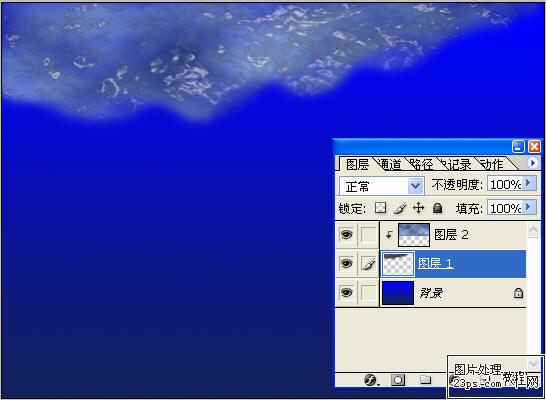Click the padlock on 背景 layer
This screenshot has height=400, width=546.
518,293
